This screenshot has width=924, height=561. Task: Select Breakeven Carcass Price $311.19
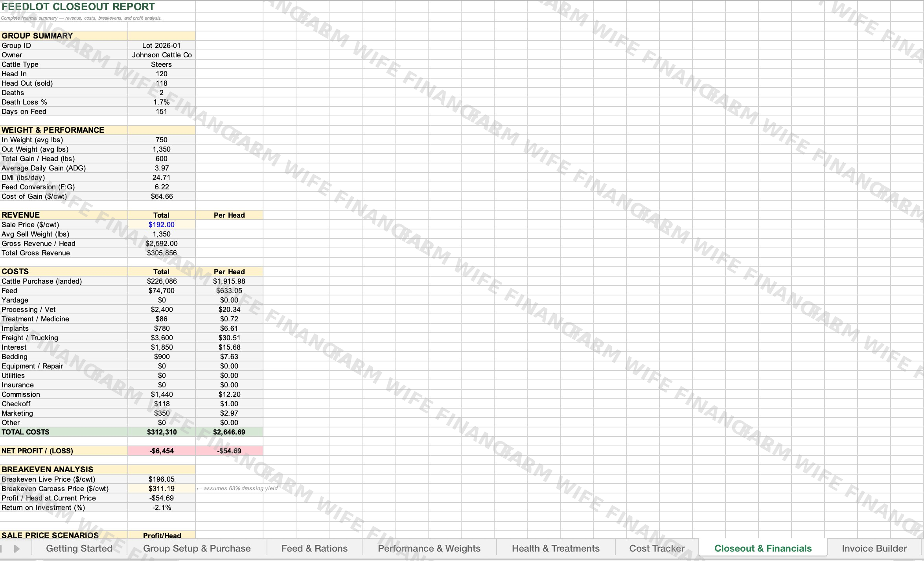[x=161, y=489]
